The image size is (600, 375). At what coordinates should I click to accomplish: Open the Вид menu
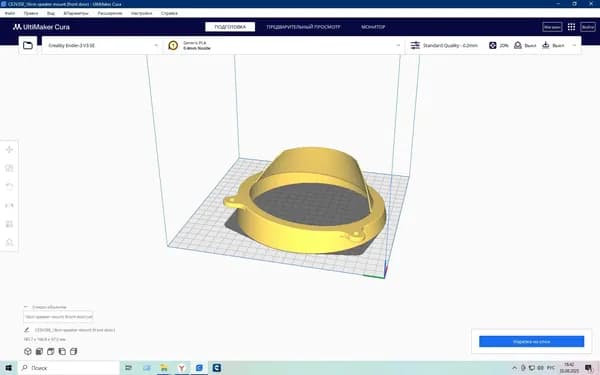point(51,13)
